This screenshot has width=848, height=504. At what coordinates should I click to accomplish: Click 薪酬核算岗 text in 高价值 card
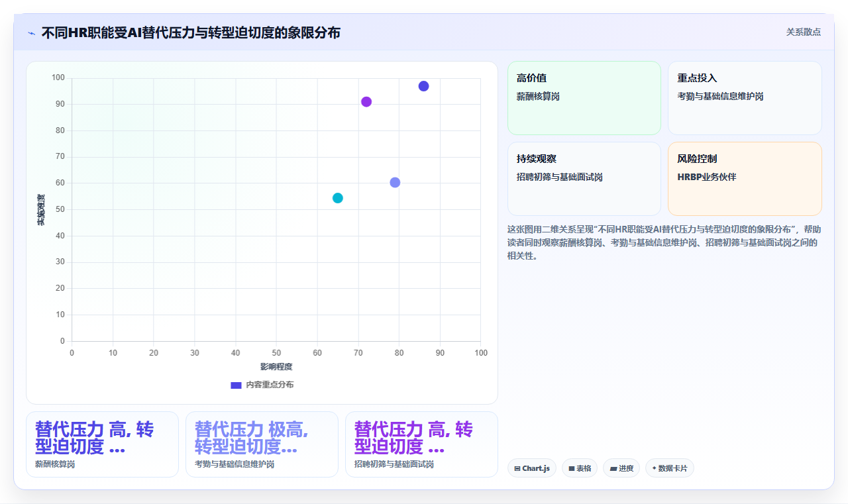point(538,96)
